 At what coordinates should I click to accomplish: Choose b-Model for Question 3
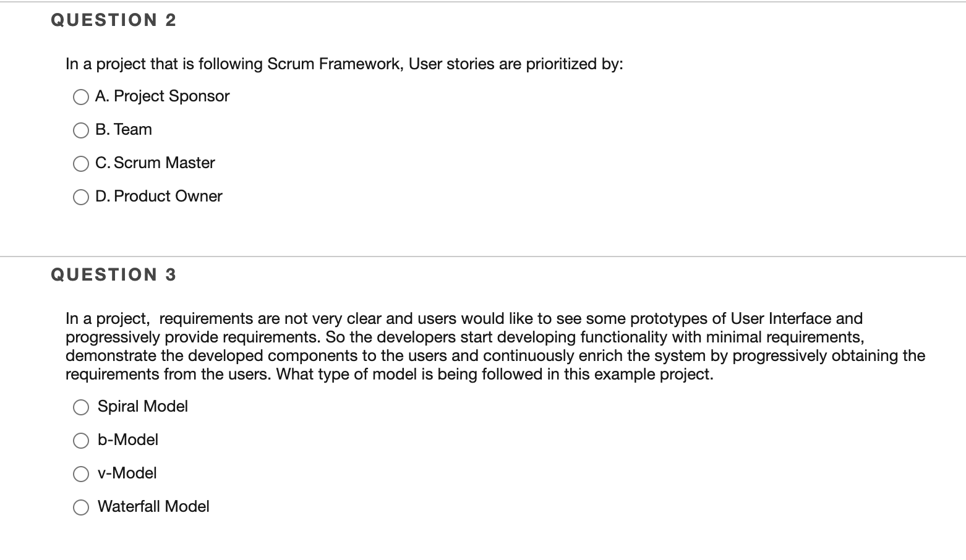click(x=80, y=440)
